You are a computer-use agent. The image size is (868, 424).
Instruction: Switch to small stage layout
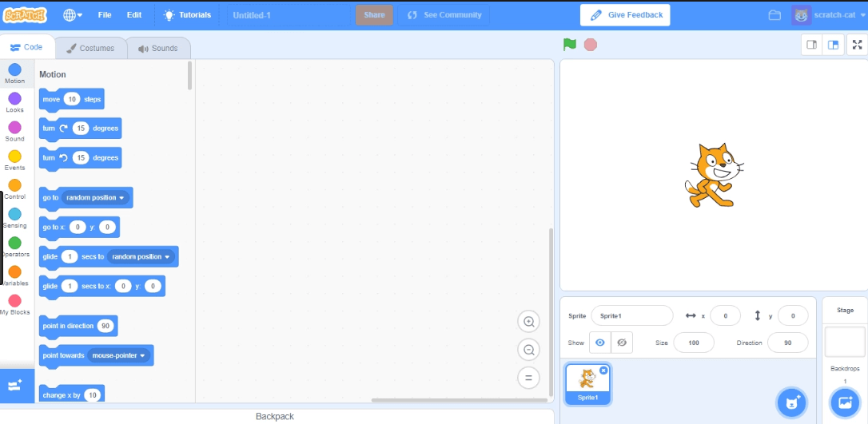(x=812, y=45)
